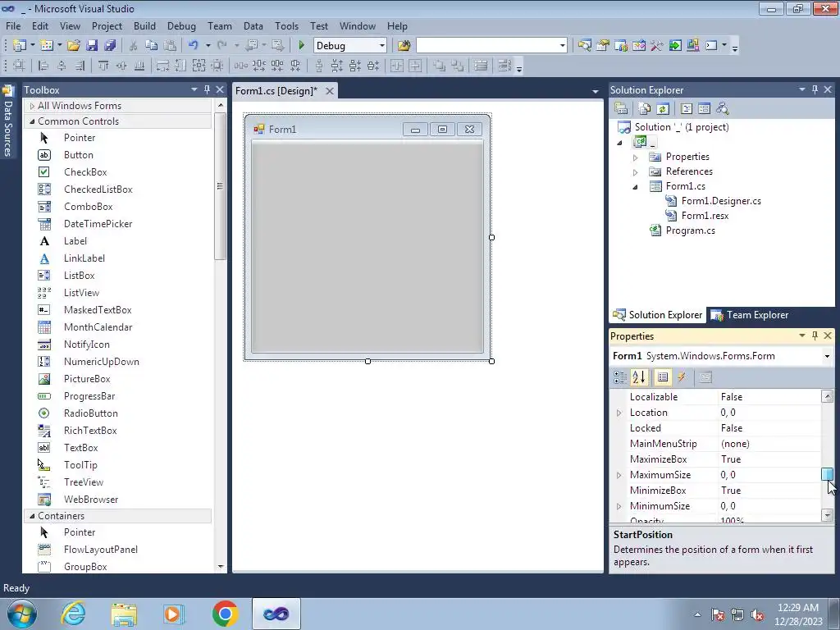Open the Properties Window toolbar icon

603,46
